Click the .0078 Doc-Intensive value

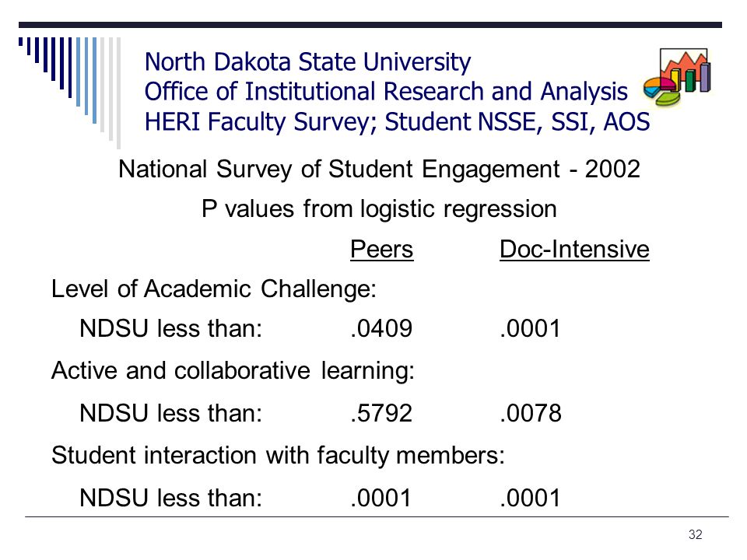[x=531, y=413]
